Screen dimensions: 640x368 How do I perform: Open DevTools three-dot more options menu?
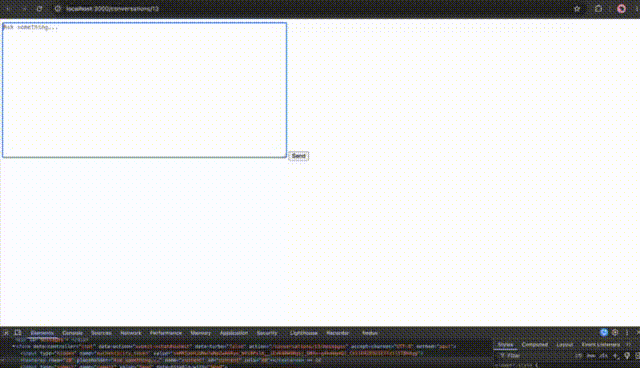pyautogui.click(x=627, y=333)
